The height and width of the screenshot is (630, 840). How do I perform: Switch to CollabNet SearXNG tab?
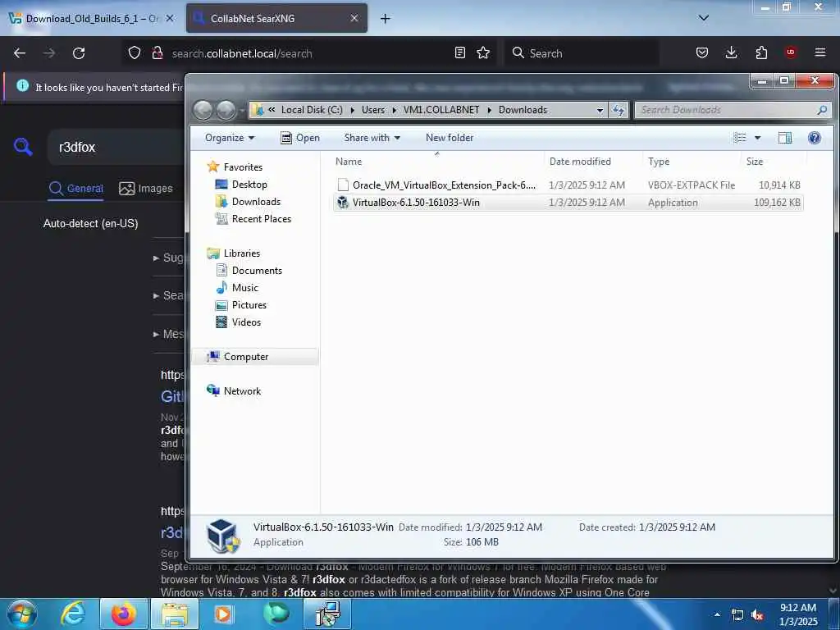coord(277,18)
